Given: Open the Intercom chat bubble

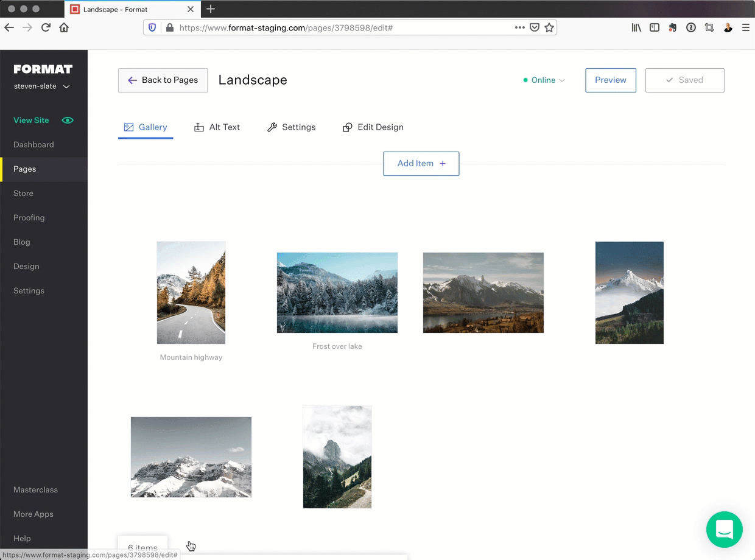Looking at the screenshot, I should [x=725, y=530].
